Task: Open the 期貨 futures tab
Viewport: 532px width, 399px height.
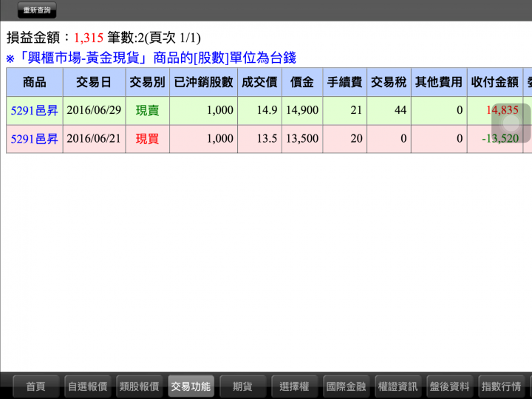Action: (242, 386)
